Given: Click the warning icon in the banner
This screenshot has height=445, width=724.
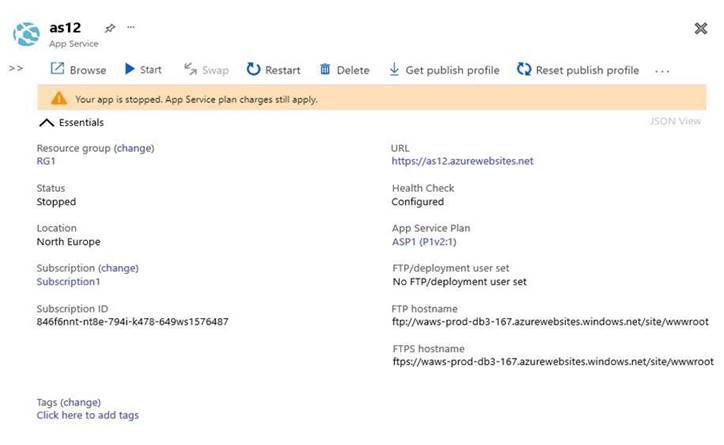Looking at the screenshot, I should tap(59, 99).
